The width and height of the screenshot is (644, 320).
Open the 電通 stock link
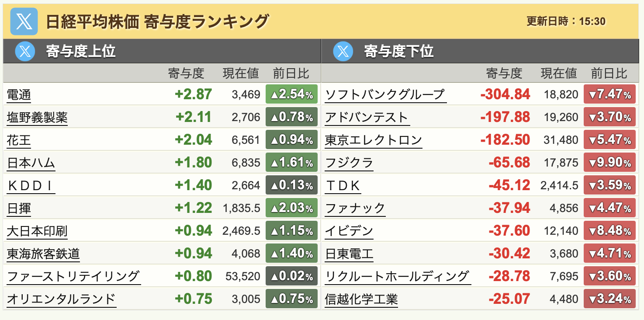click(x=19, y=95)
